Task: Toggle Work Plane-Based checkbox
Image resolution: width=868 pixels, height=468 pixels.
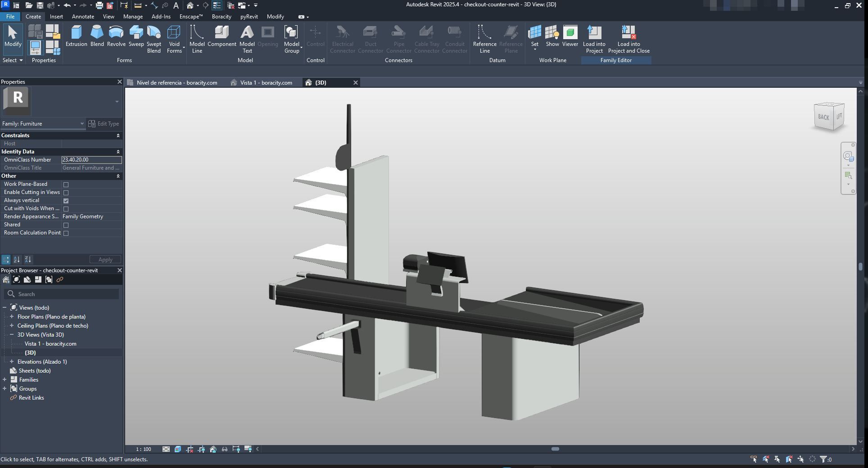Action: coord(66,184)
